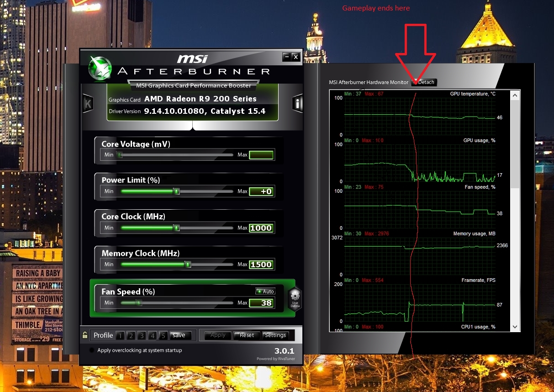Click the Core Clock slider handle
This screenshot has height=392, width=554.
click(176, 228)
